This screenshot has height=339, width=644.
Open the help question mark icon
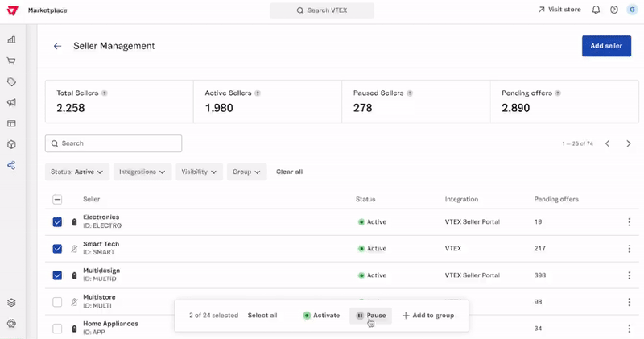click(614, 10)
